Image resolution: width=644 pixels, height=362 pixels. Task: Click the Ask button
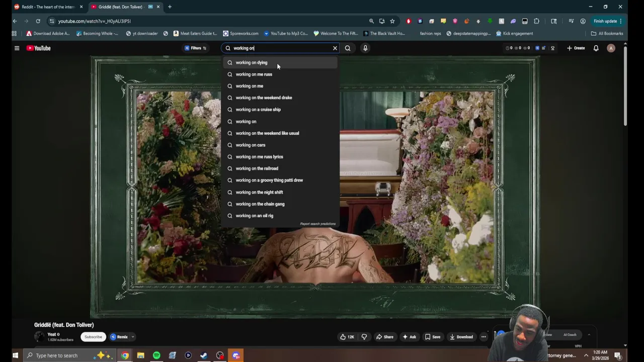point(409,337)
